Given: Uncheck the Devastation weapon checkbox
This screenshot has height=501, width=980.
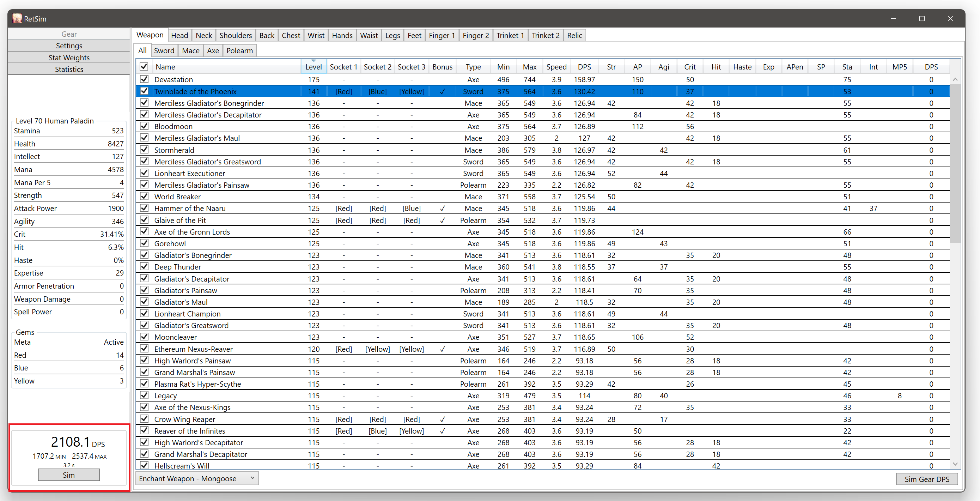Looking at the screenshot, I should point(144,79).
